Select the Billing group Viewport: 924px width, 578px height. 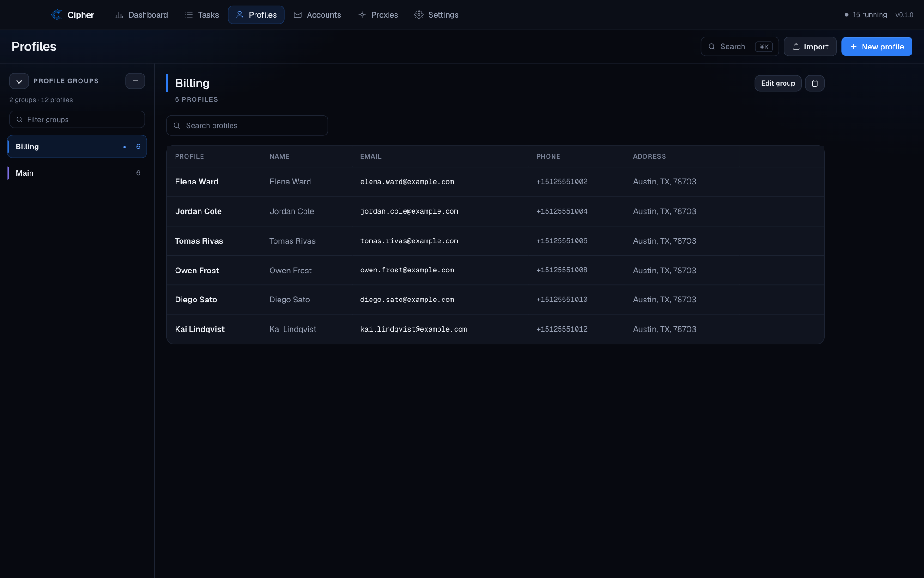pos(77,147)
